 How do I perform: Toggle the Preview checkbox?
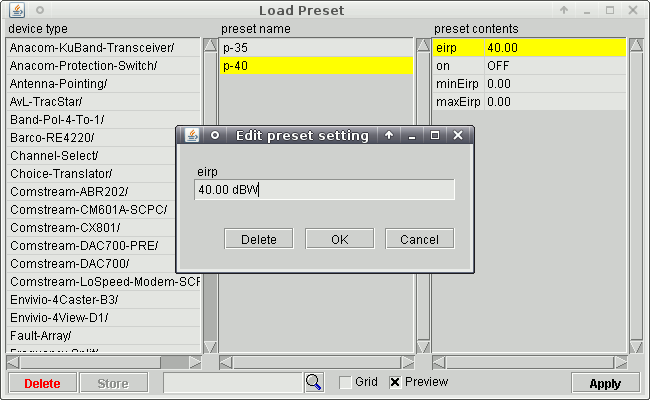pyautogui.click(x=395, y=382)
